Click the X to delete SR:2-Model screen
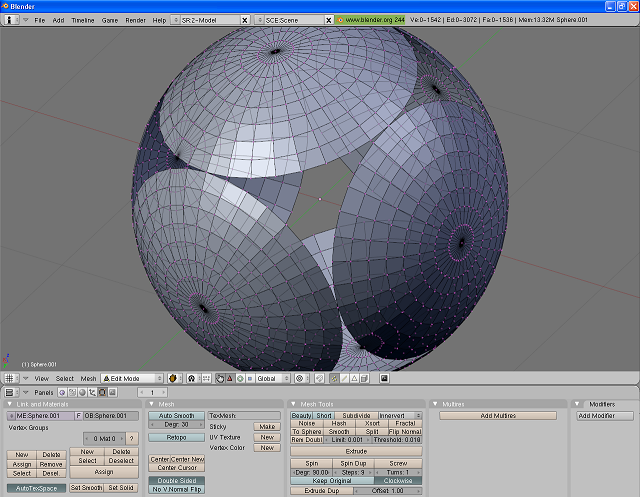 (245, 20)
